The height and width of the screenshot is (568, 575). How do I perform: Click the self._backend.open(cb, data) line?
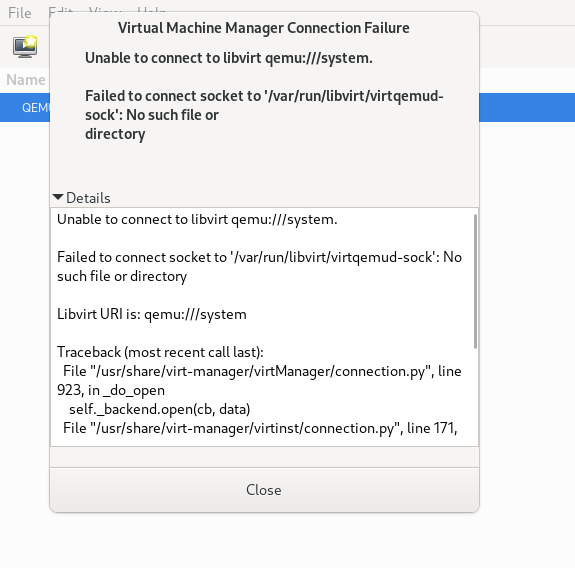[x=160, y=409]
